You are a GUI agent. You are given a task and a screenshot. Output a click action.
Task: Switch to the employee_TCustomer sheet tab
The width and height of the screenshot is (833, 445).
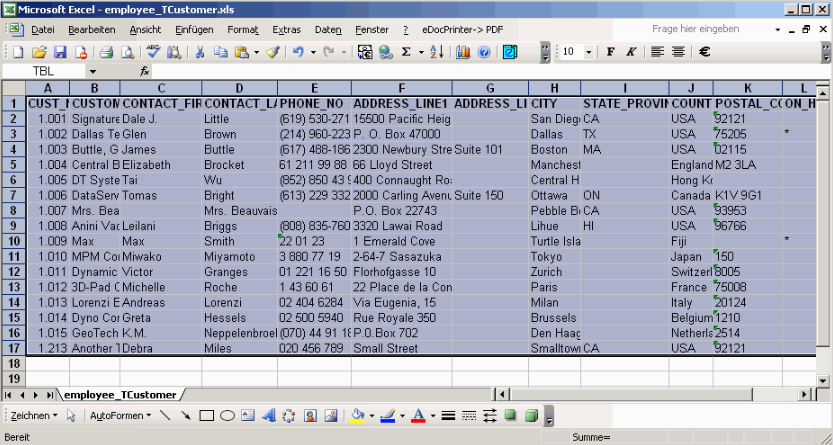[x=120, y=395]
